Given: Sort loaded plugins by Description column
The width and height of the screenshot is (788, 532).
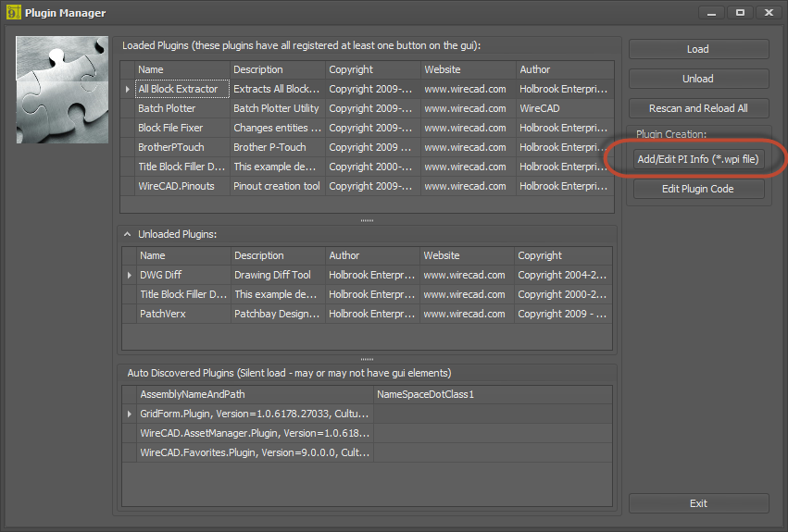Looking at the screenshot, I should click(x=278, y=69).
